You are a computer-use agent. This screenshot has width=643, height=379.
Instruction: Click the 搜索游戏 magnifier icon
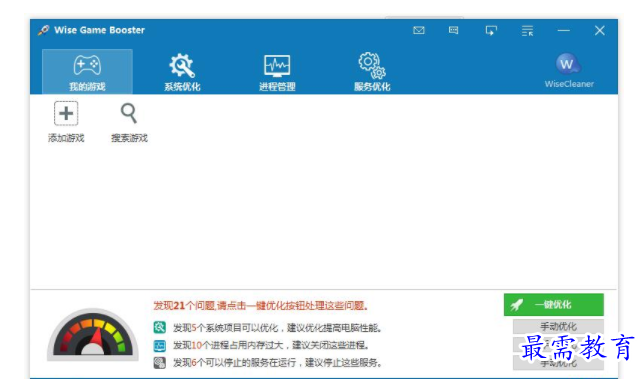tap(129, 114)
